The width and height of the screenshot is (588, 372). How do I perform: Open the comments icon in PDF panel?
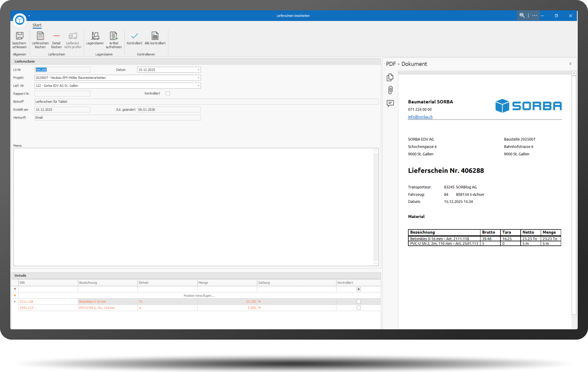tap(390, 103)
